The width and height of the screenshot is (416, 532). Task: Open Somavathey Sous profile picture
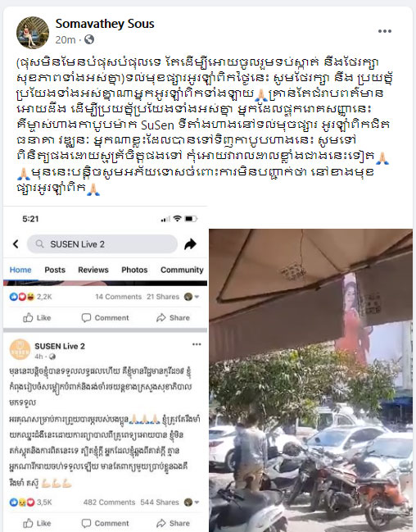click(x=33, y=32)
